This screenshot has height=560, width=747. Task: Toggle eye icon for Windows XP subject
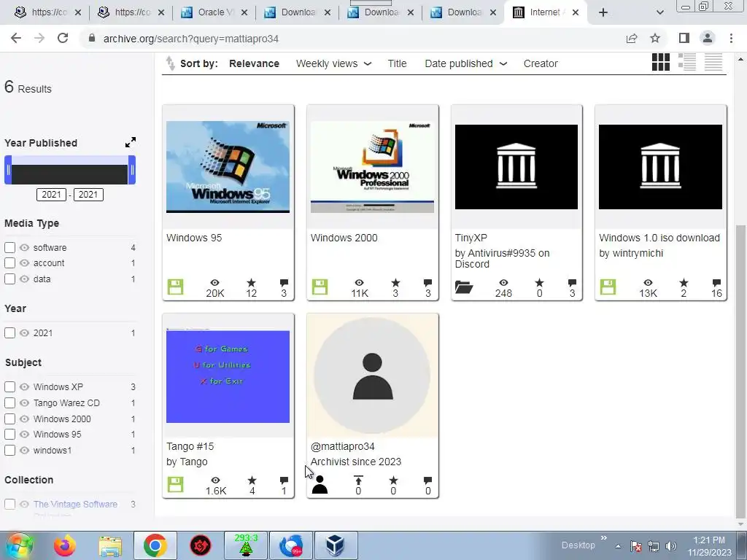pyautogui.click(x=24, y=386)
